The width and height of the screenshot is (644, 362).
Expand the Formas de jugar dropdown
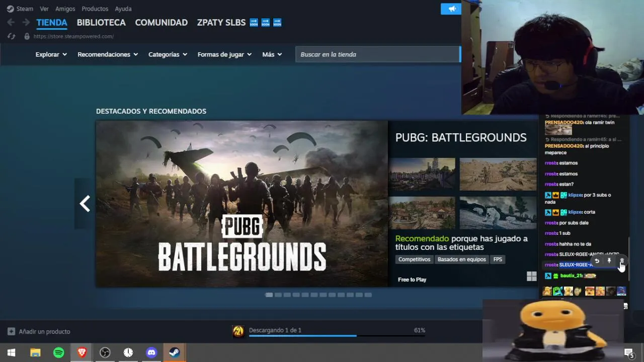tap(224, 54)
